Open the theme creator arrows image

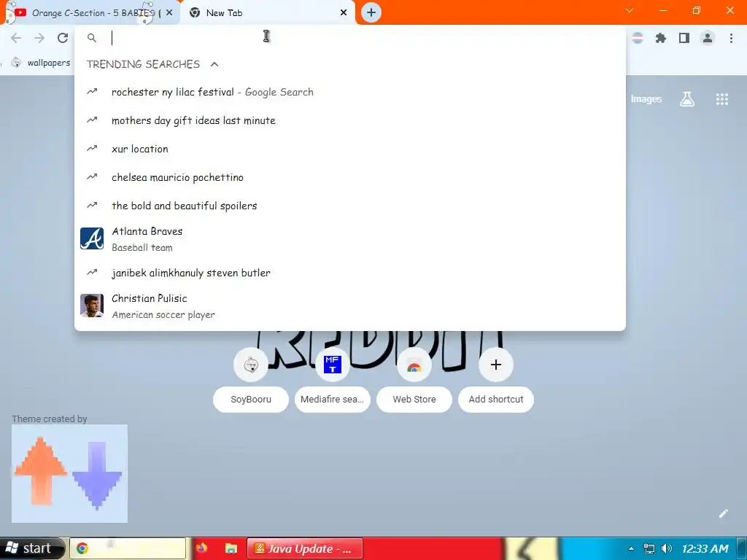pyautogui.click(x=69, y=473)
